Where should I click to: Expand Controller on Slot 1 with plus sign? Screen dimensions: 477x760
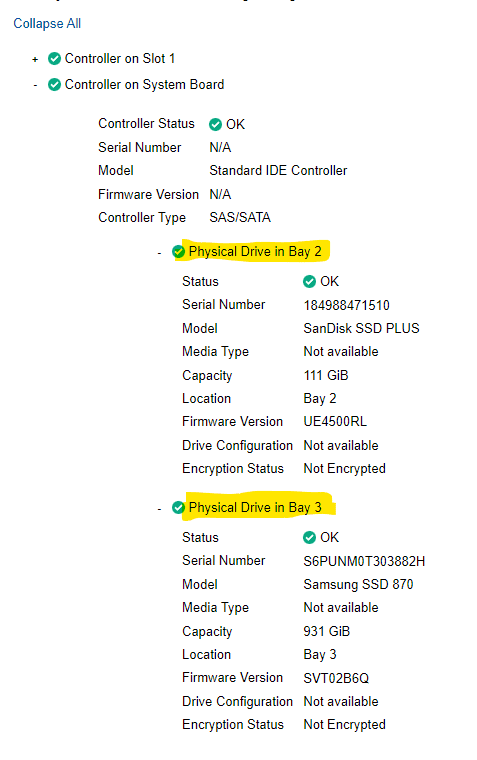point(35,60)
